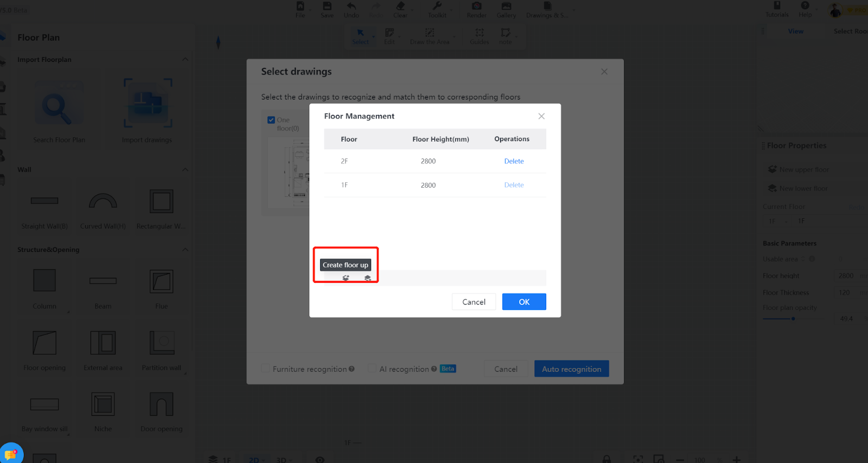This screenshot has height=463, width=868.
Task: Open the 2D view dropdown
Action: coord(256,460)
